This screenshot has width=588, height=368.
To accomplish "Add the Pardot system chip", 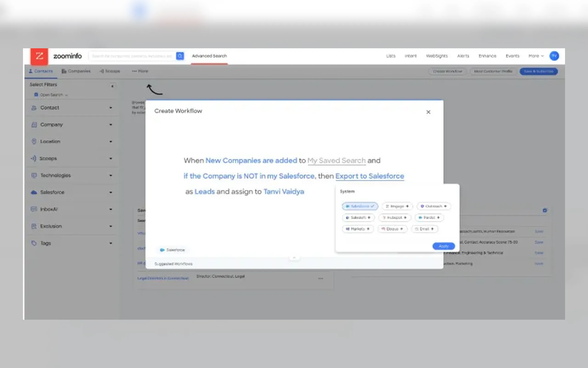I will tap(429, 218).
